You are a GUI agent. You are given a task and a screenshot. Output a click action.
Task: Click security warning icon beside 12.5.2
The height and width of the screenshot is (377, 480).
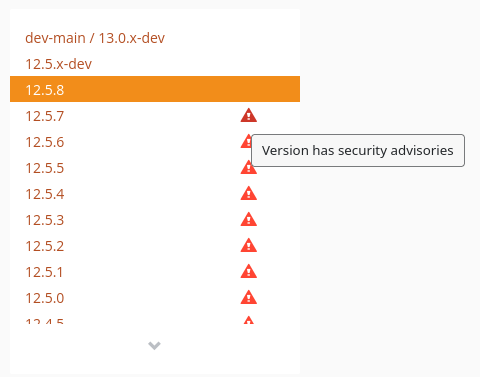coord(249,245)
